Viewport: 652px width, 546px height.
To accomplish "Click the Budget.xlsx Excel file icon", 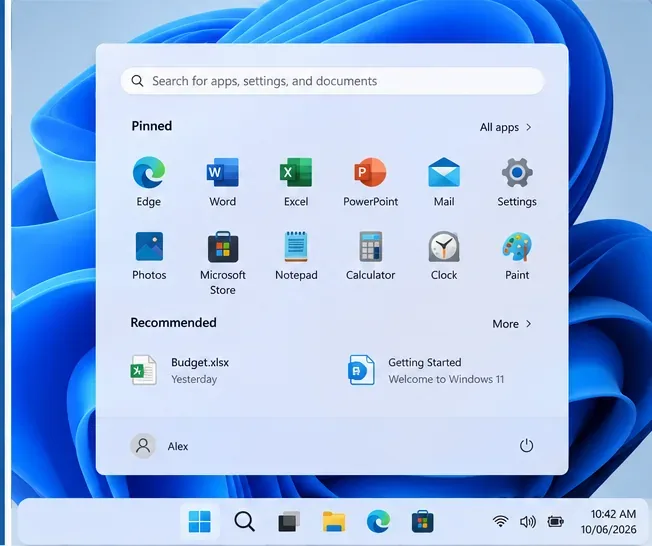I will tap(143, 370).
